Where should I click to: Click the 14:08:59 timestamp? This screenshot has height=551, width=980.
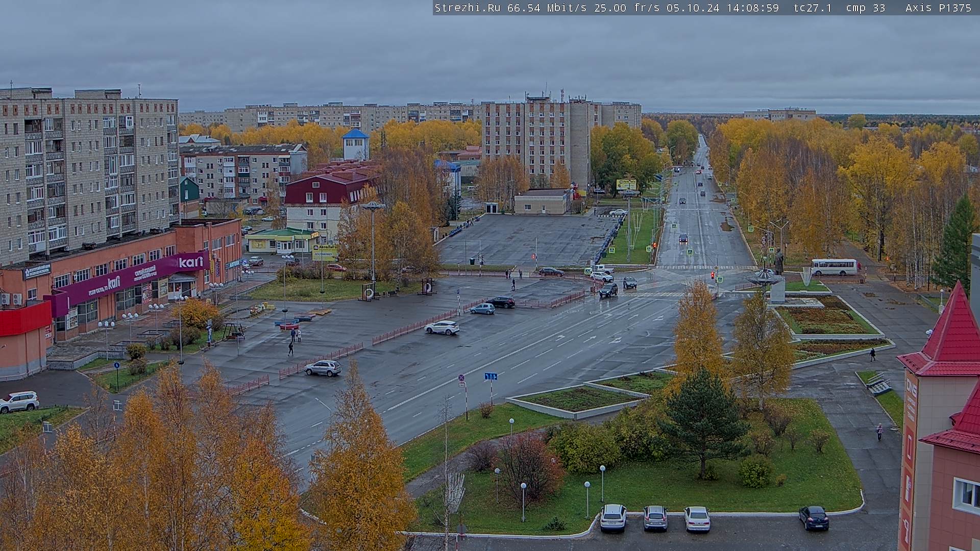(x=753, y=8)
